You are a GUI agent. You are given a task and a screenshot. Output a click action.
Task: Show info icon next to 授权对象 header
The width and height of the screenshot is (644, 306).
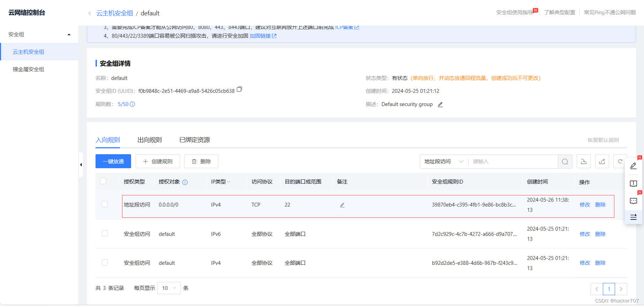pos(185,182)
